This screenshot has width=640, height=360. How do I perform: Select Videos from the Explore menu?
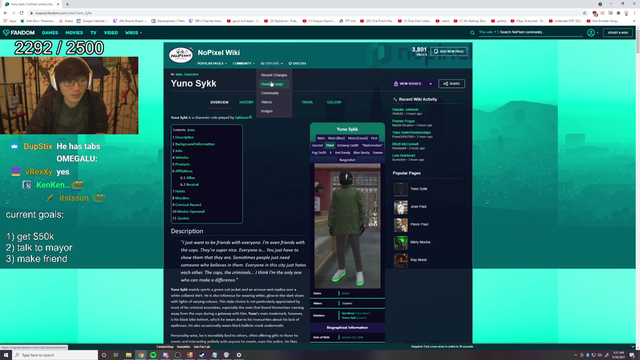coord(266,102)
